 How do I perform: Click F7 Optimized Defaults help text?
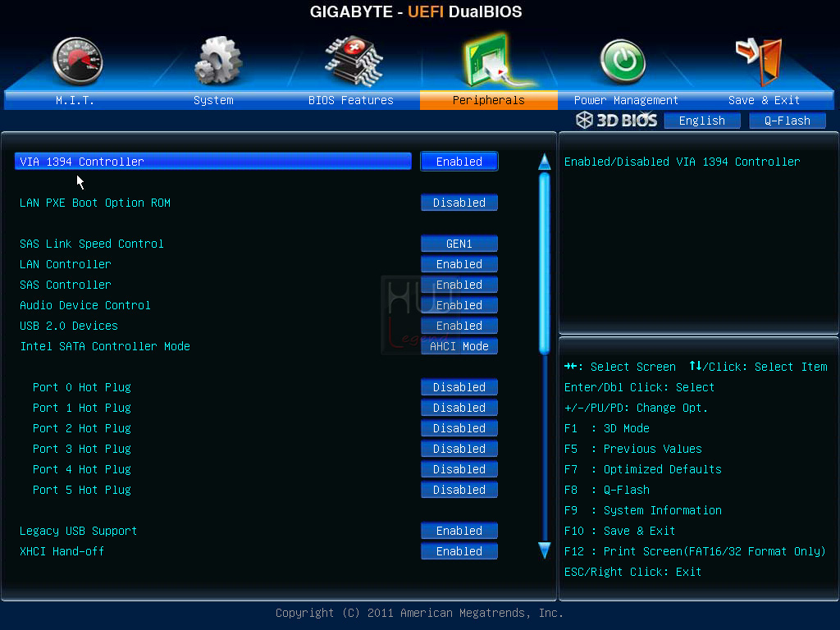coord(643,469)
